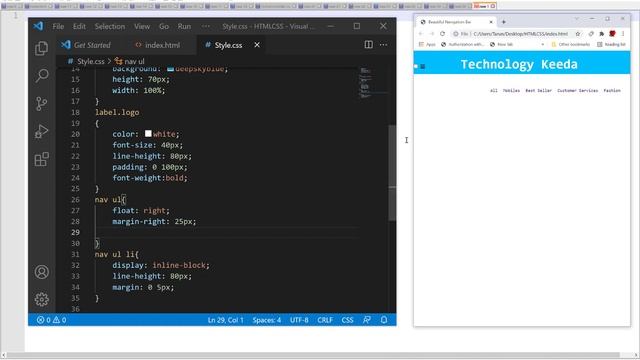Split the editor to the right
This screenshot has width=640, height=360.
coord(368,44)
